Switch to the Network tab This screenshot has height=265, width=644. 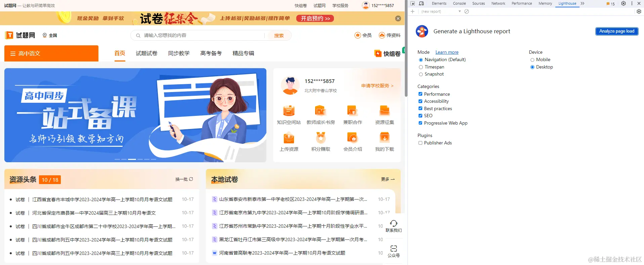pos(498,3)
